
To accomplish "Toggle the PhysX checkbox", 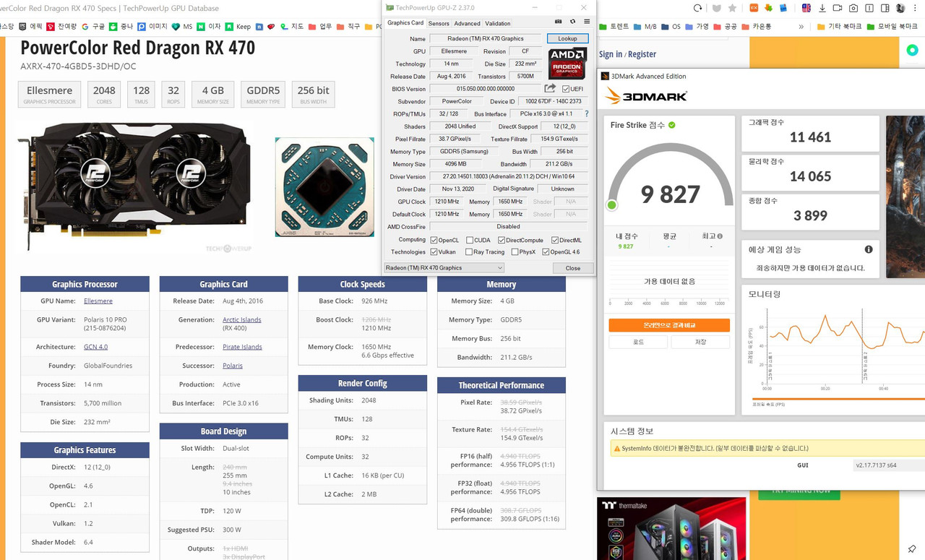I will 515,252.
